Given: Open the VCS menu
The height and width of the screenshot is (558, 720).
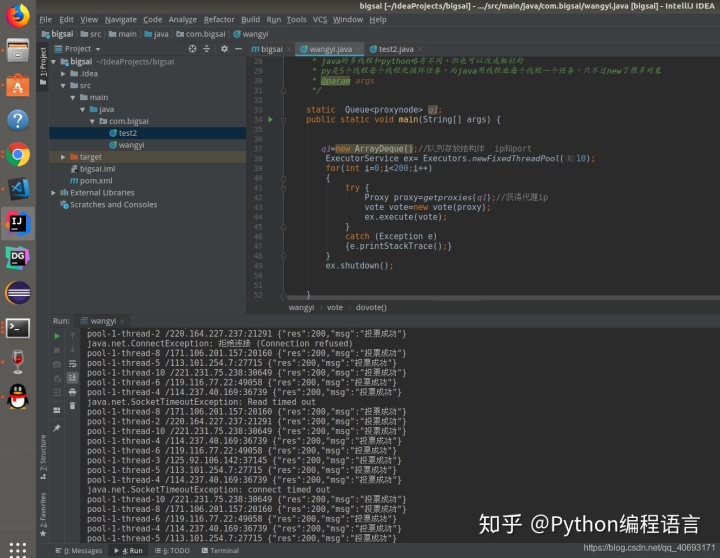Looking at the screenshot, I should click(x=320, y=19).
